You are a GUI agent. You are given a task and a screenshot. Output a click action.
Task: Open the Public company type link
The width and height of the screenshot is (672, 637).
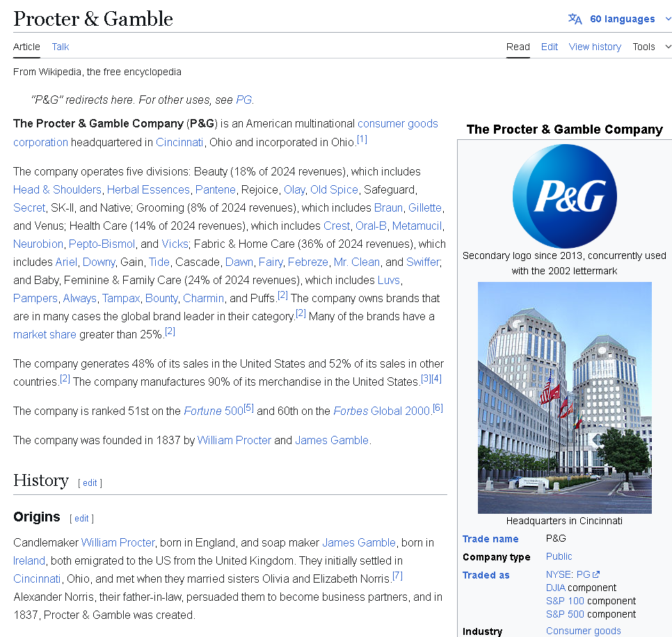click(x=559, y=556)
